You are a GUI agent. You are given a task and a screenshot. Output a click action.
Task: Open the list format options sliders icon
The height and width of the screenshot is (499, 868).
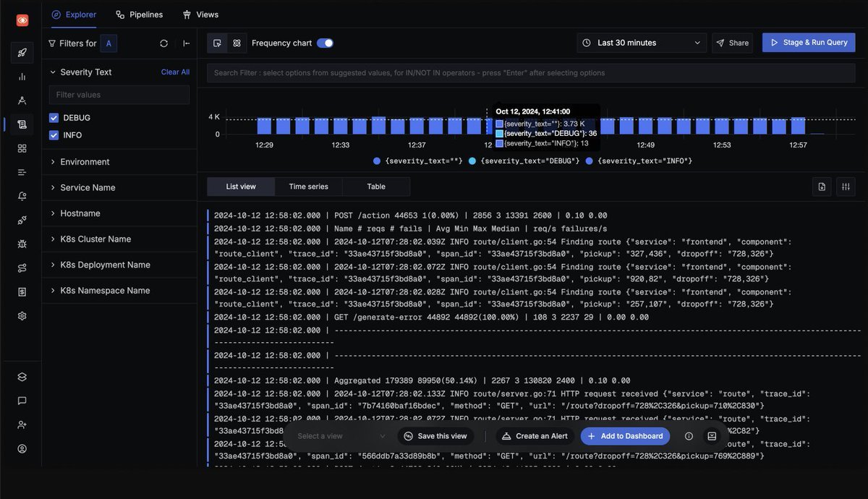click(846, 187)
